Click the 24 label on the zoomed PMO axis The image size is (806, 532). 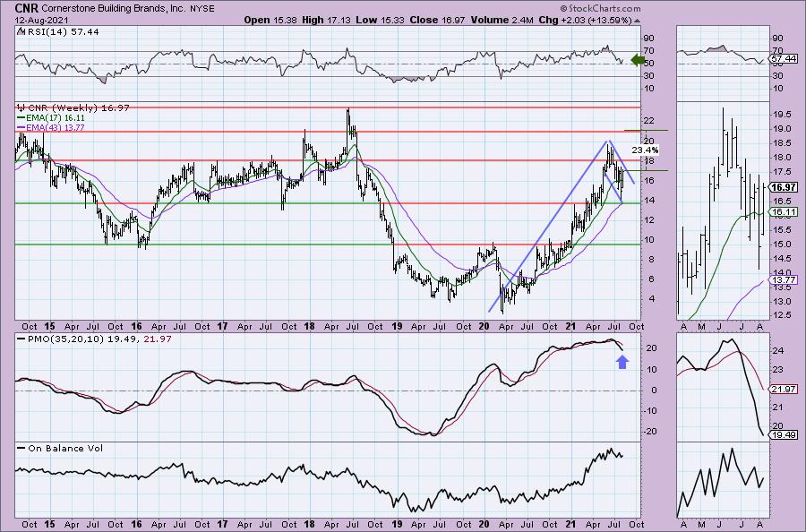[776, 350]
